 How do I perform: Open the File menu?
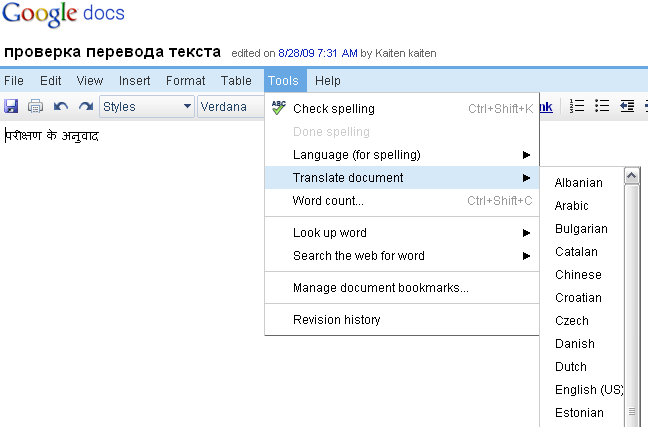pos(14,81)
